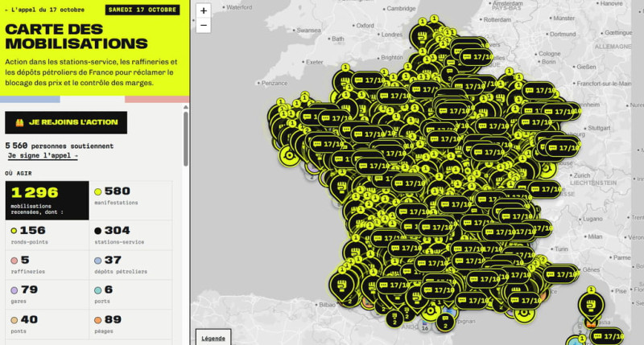The width and height of the screenshot is (644, 345).
Task: Click the Cologne city label on map
Action: pos(550,54)
